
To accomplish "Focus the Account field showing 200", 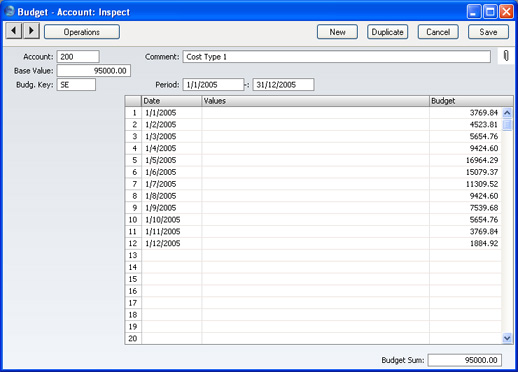I will (78, 57).
